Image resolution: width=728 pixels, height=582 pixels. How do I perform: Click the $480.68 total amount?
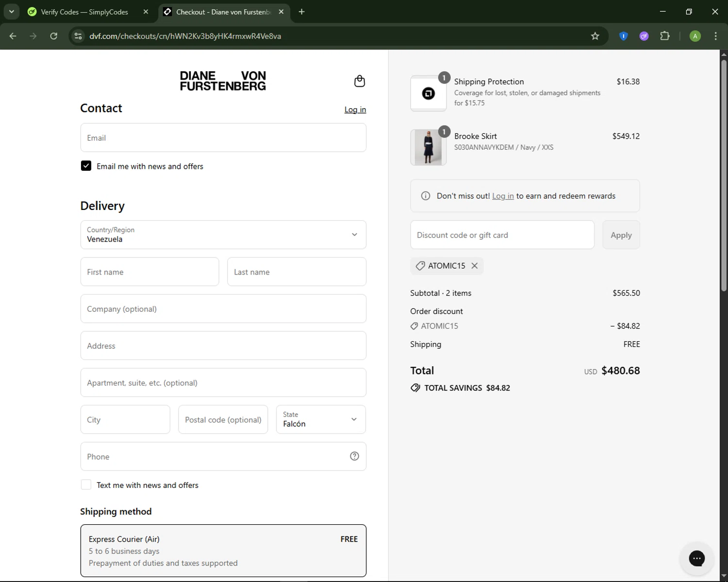coord(620,371)
